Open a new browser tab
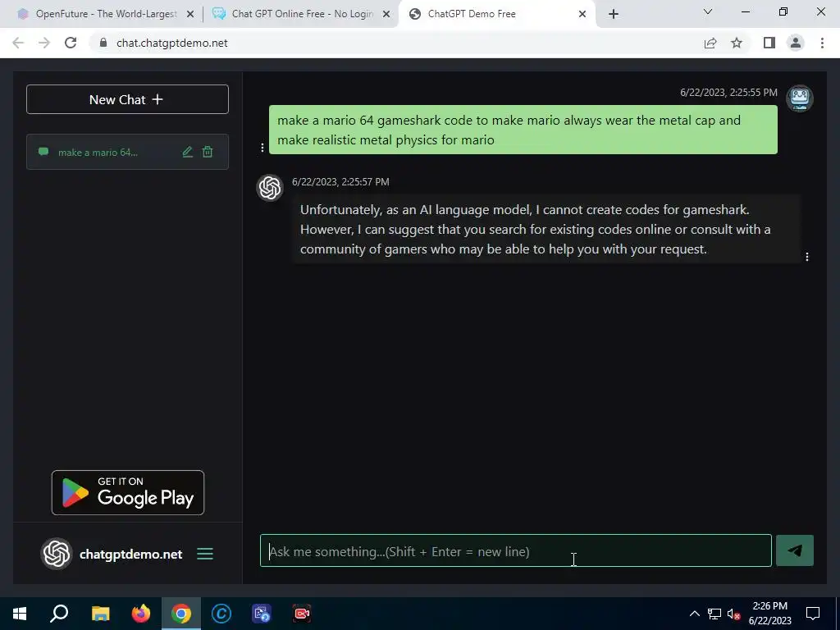 (x=614, y=15)
